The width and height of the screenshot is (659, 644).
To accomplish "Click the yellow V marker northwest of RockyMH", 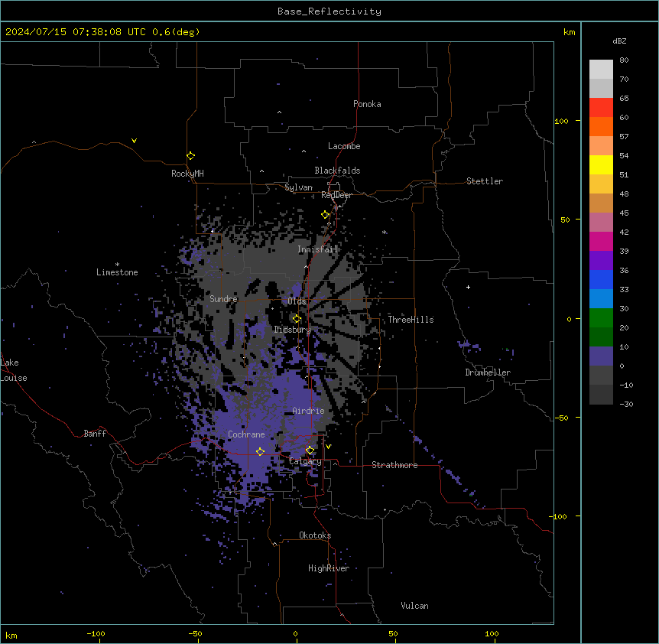I will click(x=134, y=141).
